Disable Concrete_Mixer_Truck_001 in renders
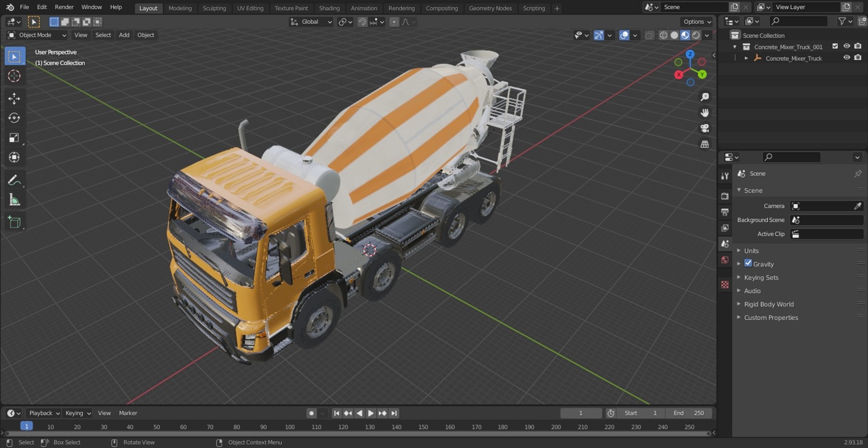This screenshot has height=448, width=868. (x=858, y=46)
